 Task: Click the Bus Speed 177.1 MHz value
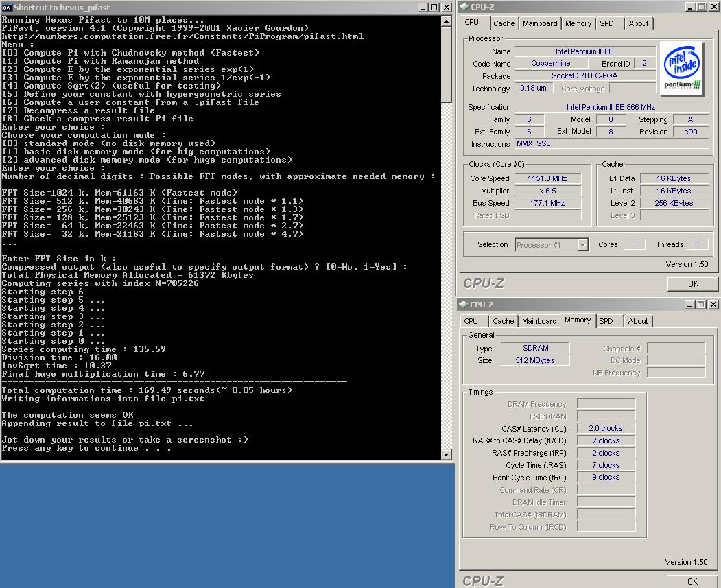(547, 203)
